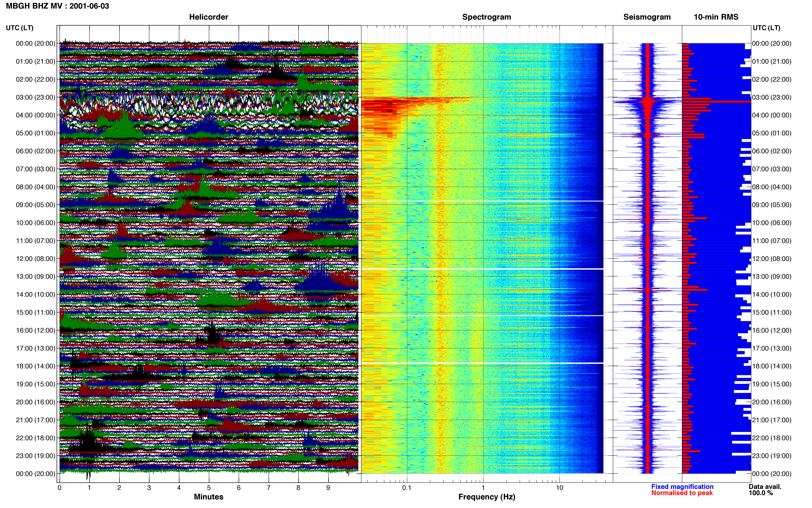Click the 'Data avail.' label
The width and height of the screenshot is (812, 508).
[765, 486]
